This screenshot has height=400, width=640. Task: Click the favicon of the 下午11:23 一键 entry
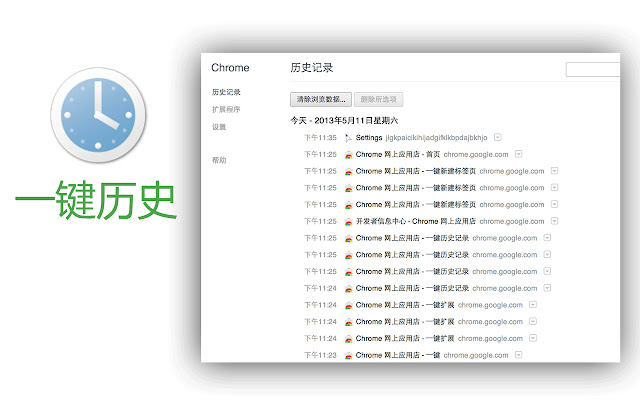point(348,356)
